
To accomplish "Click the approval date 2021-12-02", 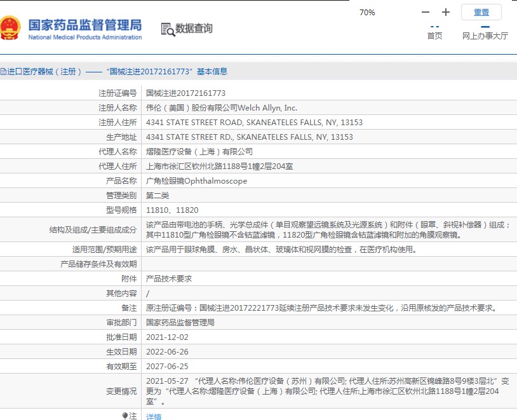I will (x=167, y=337).
